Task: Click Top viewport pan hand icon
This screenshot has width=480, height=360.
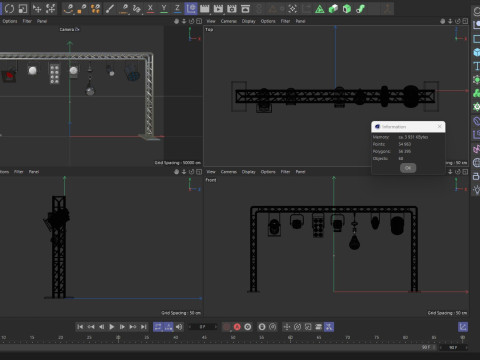Action: click(x=442, y=21)
